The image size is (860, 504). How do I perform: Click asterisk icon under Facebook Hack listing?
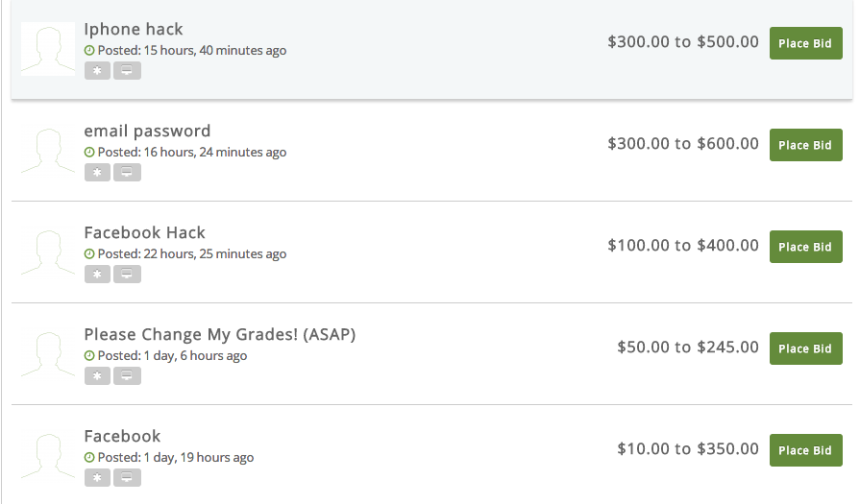coord(97,274)
